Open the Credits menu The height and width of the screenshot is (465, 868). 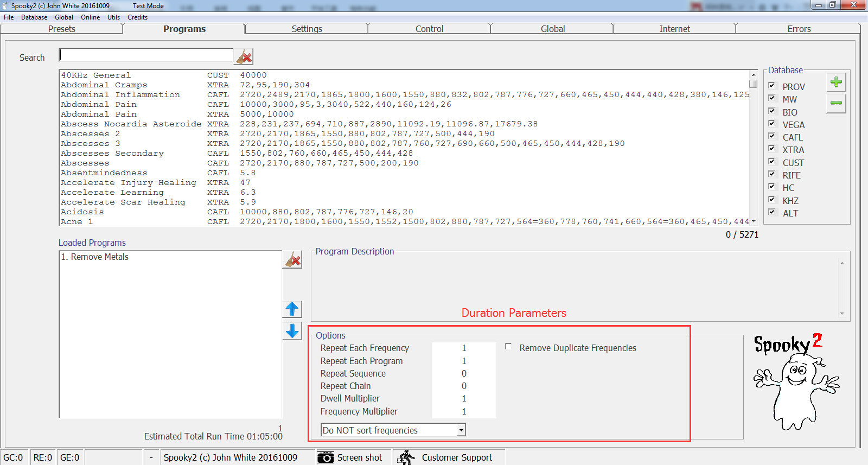click(x=138, y=17)
